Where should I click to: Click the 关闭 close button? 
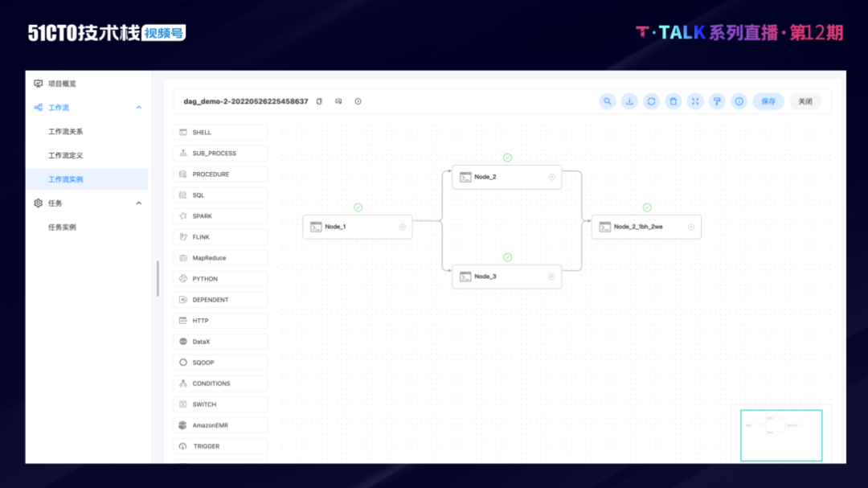click(x=805, y=101)
